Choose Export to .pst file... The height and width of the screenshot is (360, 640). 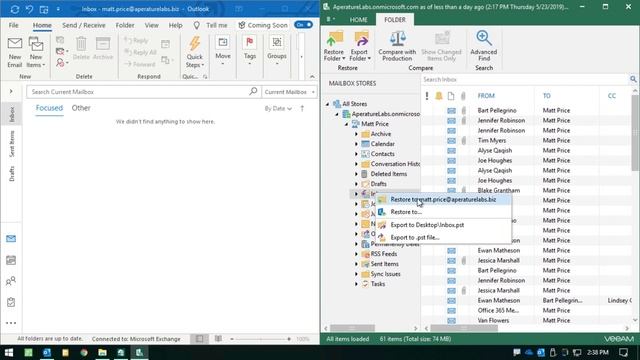pos(443,238)
